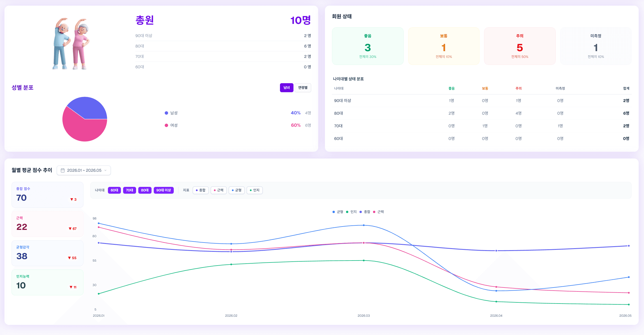Click the female legend dot 여성

pos(166,125)
